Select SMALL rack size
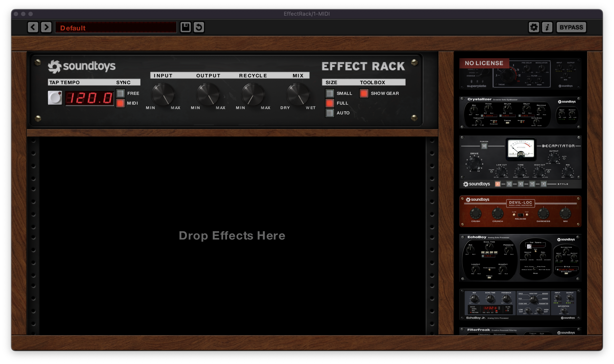Screen dimensions: 614x364 [x=330, y=93]
